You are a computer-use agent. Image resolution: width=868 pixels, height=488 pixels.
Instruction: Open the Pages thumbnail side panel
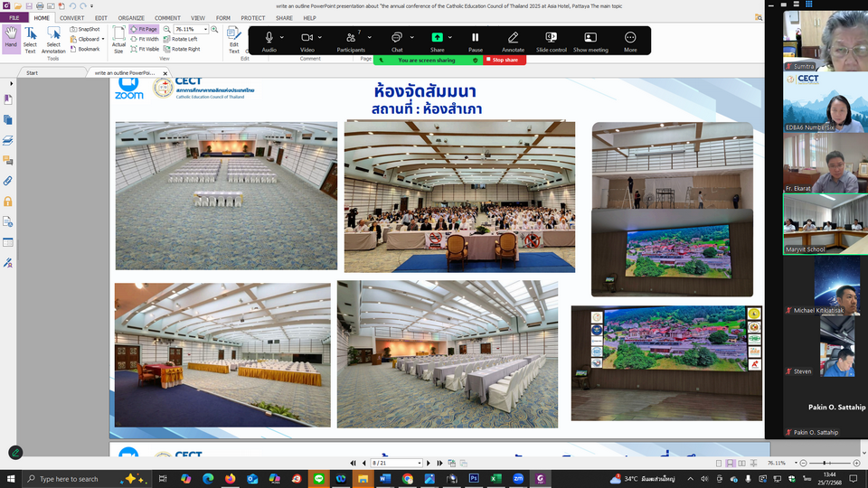point(8,120)
